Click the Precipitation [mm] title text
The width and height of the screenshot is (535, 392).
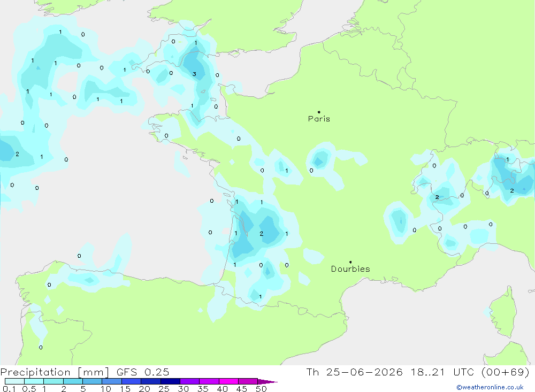coord(55,372)
